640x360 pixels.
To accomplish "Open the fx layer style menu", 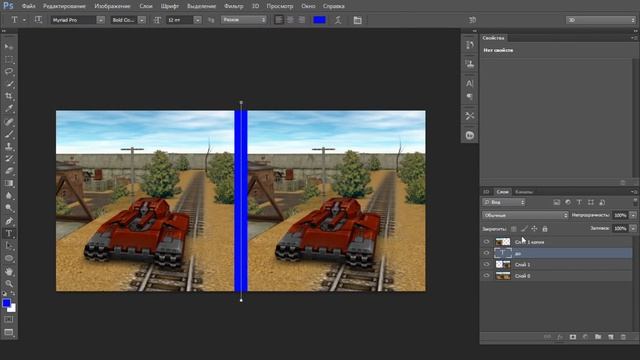I will (x=560, y=337).
